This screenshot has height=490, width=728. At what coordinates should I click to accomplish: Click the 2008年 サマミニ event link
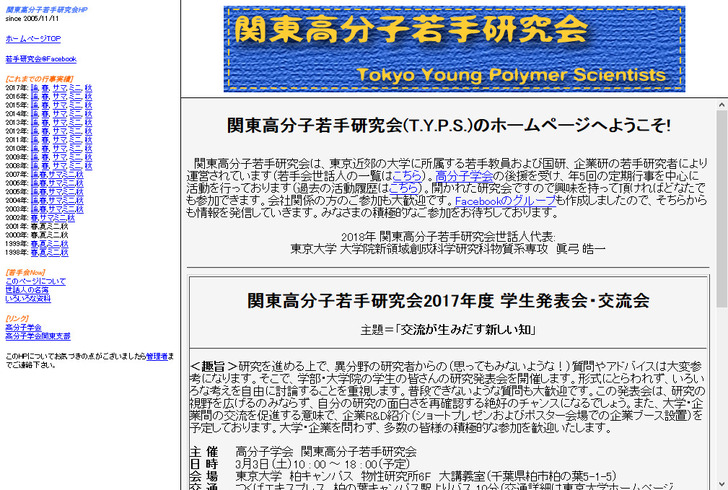(x=67, y=166)
